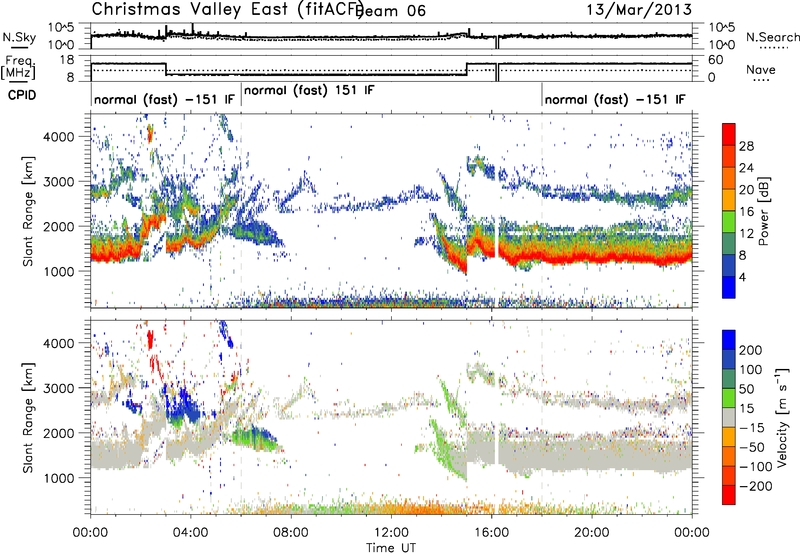Click the Slant Range [km] label of power panel
Viewport: 800px width, 554px height.
point(28,211)
